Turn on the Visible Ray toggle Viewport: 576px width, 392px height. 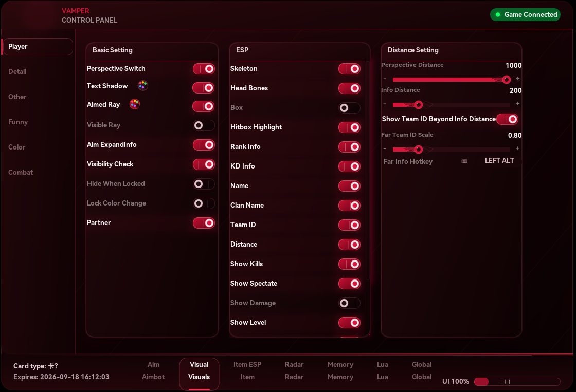(204, 125)
